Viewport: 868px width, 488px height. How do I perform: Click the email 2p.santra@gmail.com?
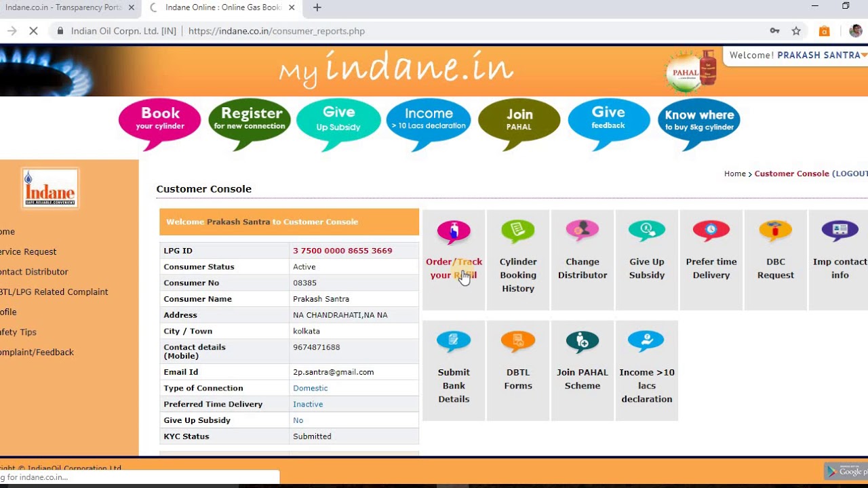coord(333,372)
